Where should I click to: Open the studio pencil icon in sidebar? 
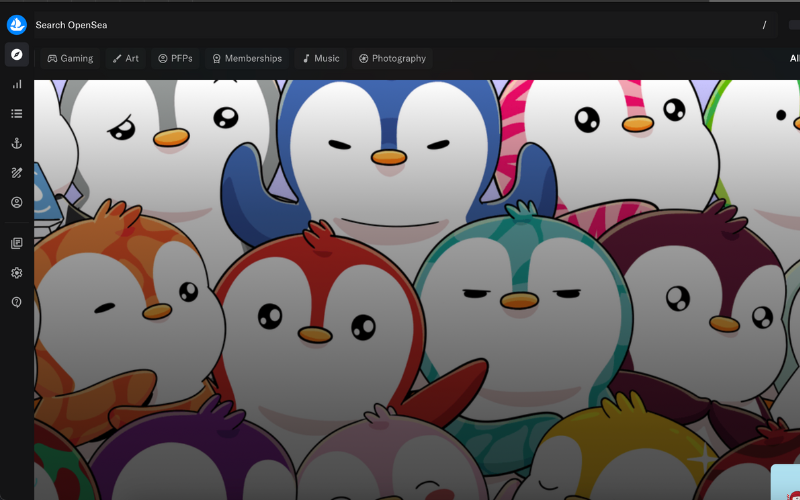pos(17,173)
